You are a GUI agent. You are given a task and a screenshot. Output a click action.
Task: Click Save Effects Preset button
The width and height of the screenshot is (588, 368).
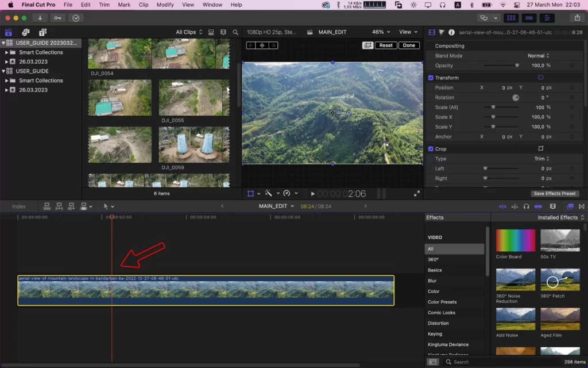click(554, 193)
